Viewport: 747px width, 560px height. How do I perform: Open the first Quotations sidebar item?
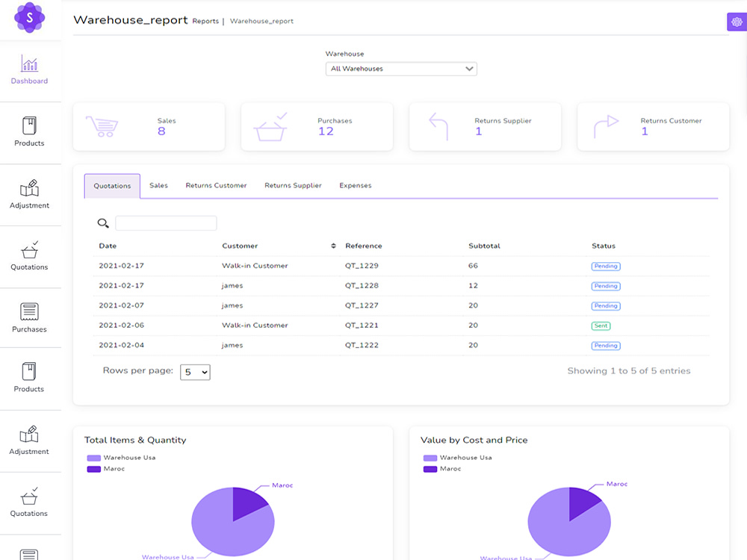pyautogui.click(x=30, y=255)
